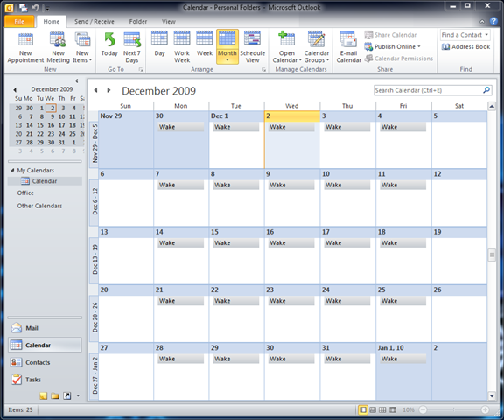504x420 pixels.
Task: Jump to Today in the calendar
Action: tap(109, 47)
